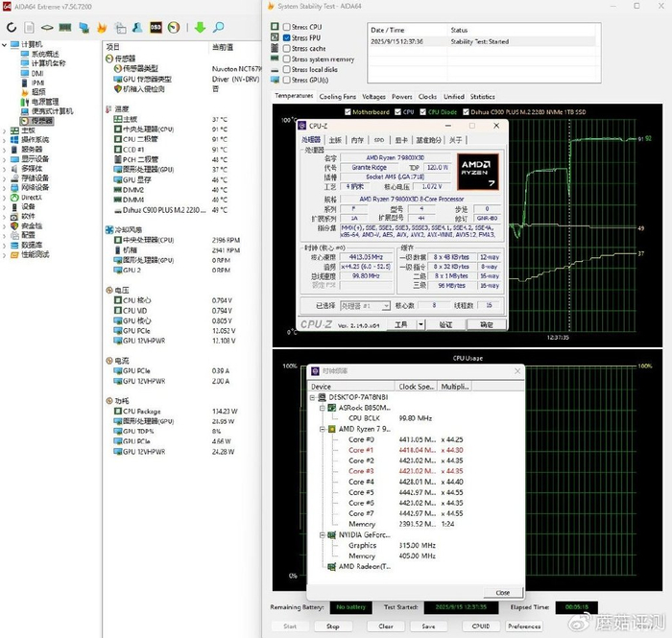672x638 pixels.
Task: Uncheck the Stress FPU checkbox
Action: (286, 37)
